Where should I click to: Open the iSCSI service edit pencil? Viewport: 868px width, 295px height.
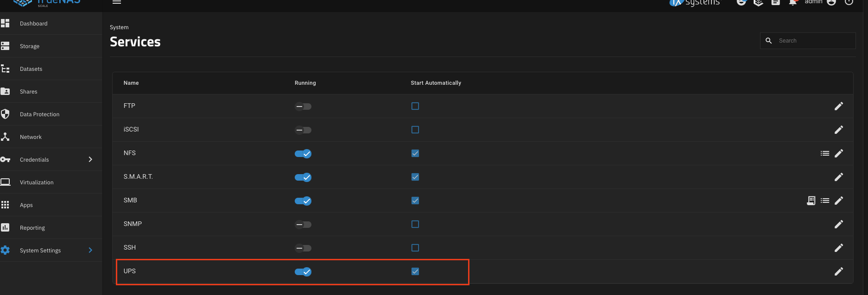[x=838, y=130]
